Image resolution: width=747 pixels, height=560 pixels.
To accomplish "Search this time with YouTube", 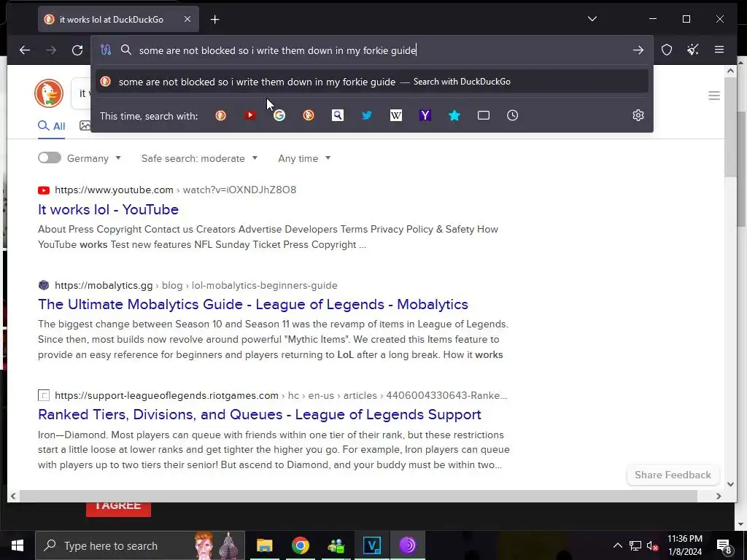I will coord(249,115).
